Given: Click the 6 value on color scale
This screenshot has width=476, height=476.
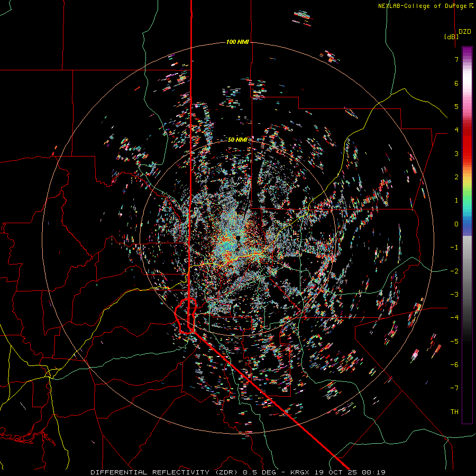Looking at the screenshot, I should tap(456, 83).
